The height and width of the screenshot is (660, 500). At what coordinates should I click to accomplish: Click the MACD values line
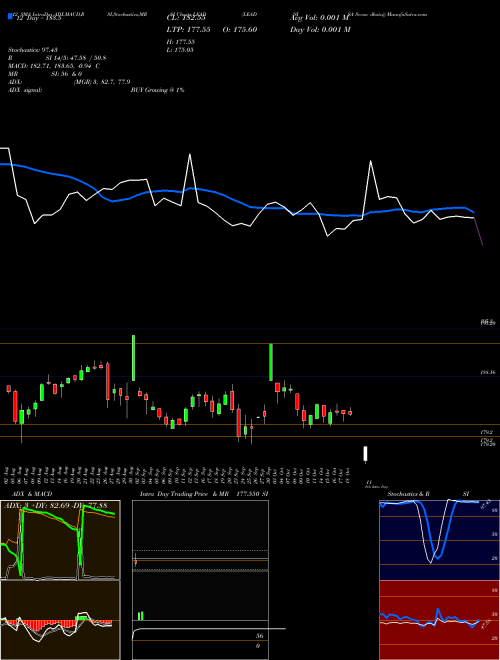coord(54,66)
